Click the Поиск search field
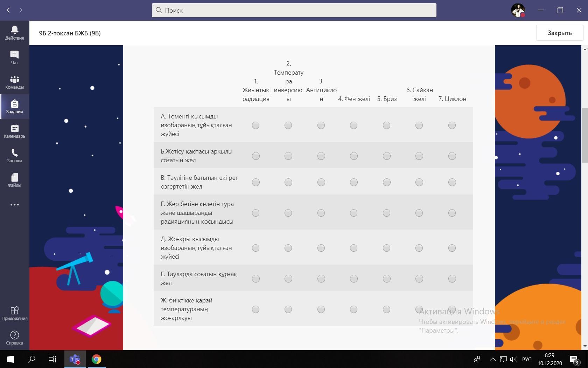Viewport: 588px width, 368px height. click(x=294, y=10)
